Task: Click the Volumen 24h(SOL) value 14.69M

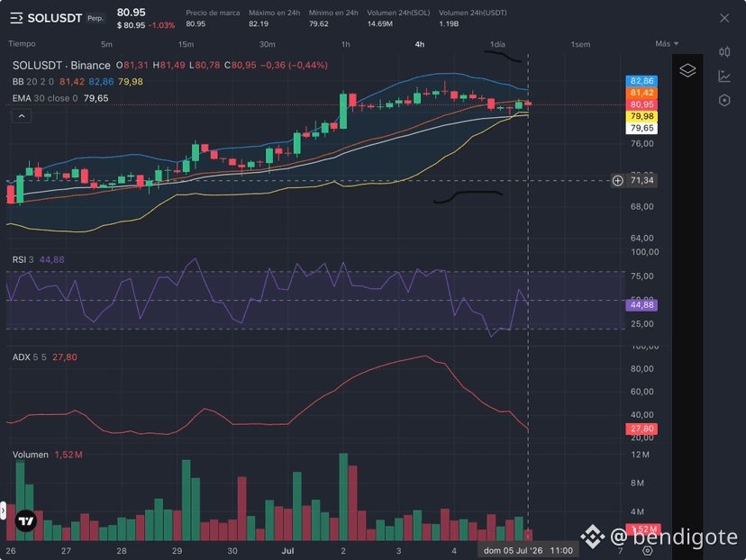Action: 379,23
